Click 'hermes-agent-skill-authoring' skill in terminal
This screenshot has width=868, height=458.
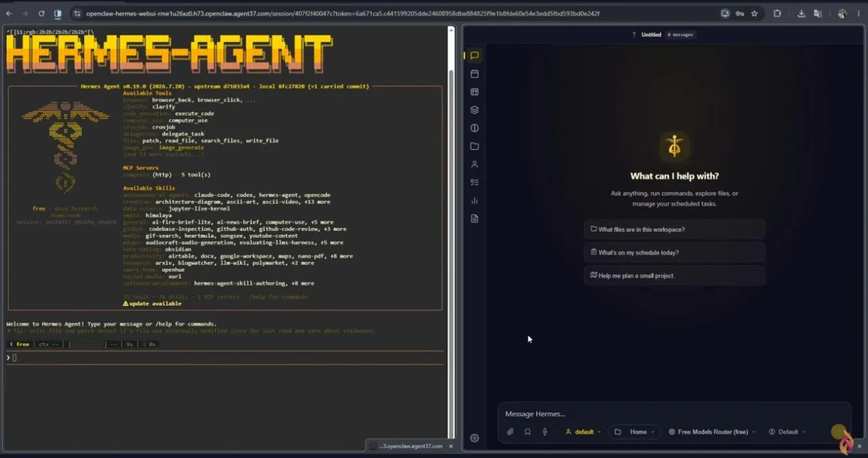pos(241,283)
